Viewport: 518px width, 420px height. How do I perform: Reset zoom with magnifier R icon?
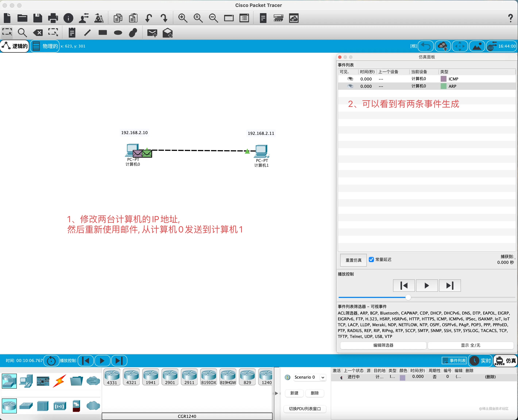pyautogui.click(x=198, y=18)
